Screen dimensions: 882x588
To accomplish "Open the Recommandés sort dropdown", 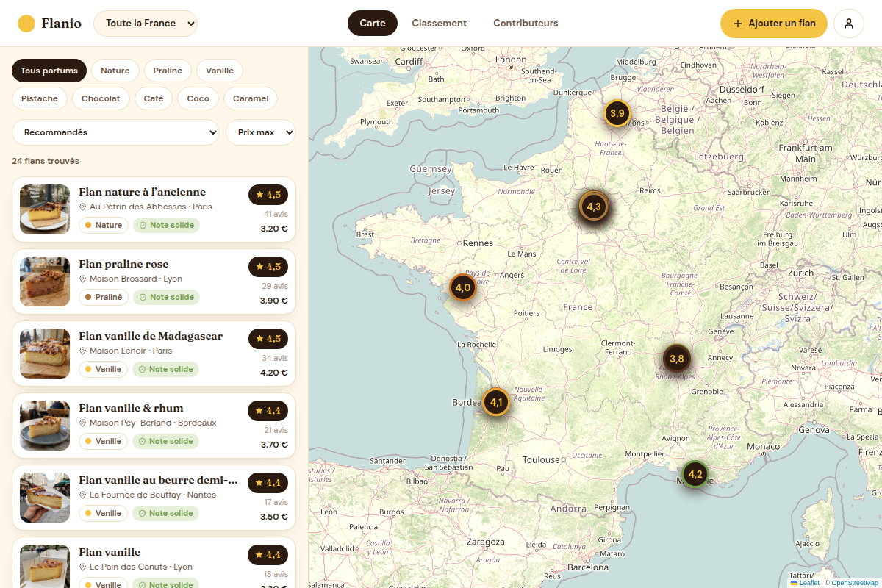I will [x=115, y=133].
